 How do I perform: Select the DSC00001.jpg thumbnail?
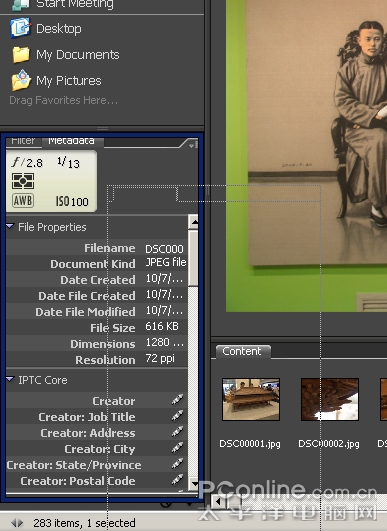click(x=251, y=400)
